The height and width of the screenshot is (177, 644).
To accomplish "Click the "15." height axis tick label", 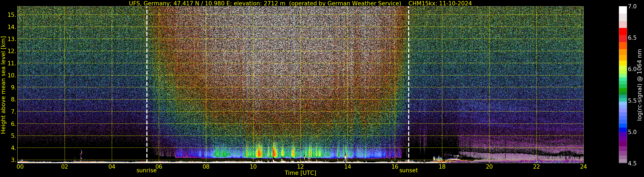I will pyautogui.click(x=12, y=15).
